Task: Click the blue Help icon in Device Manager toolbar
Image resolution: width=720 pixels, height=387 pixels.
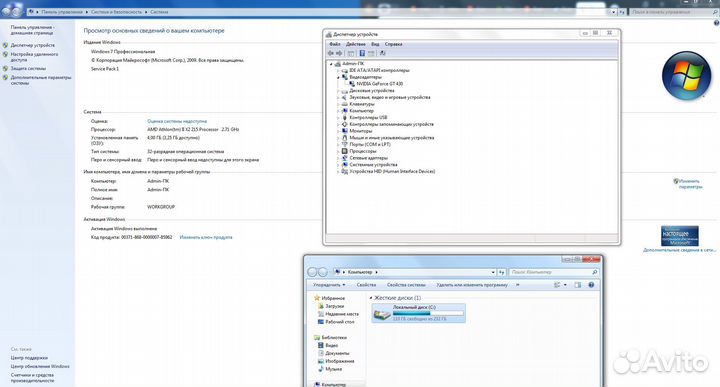Action: click(362, 53)
